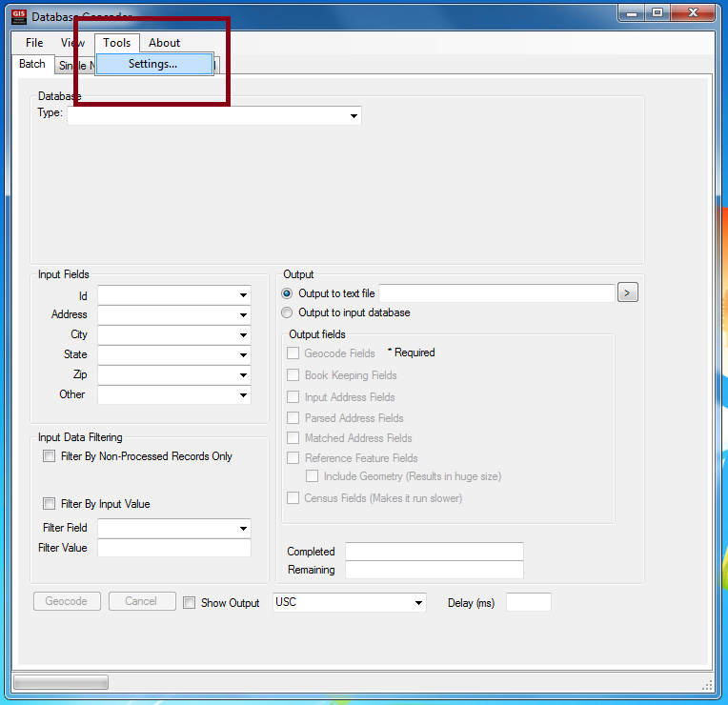Click the browse arrow button for output file
This screenshot has width=728, height=705.
pyautogui.click(x=627, y=292)
